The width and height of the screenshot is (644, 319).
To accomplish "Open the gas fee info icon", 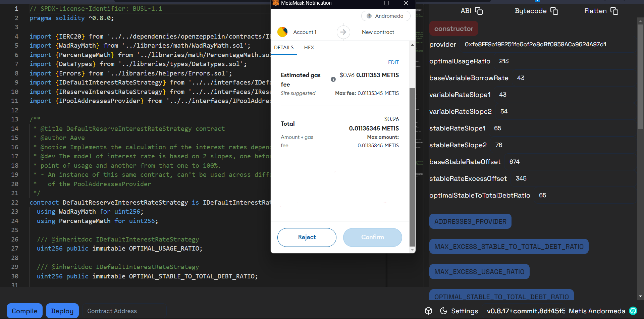I will pyautogui.click(x=333, y=79).
